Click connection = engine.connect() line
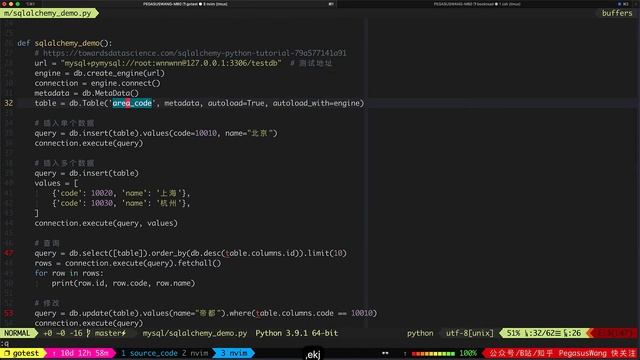The image size is (640, 360). (97, 83)
